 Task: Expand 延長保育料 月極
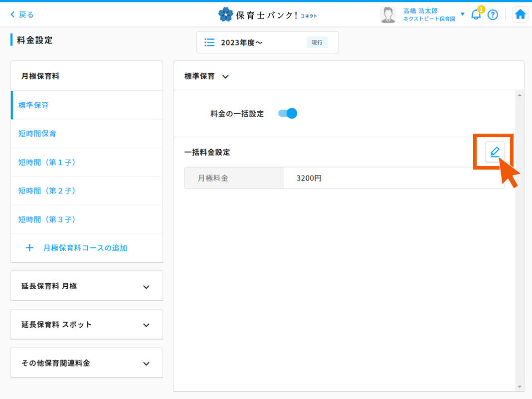86,286
